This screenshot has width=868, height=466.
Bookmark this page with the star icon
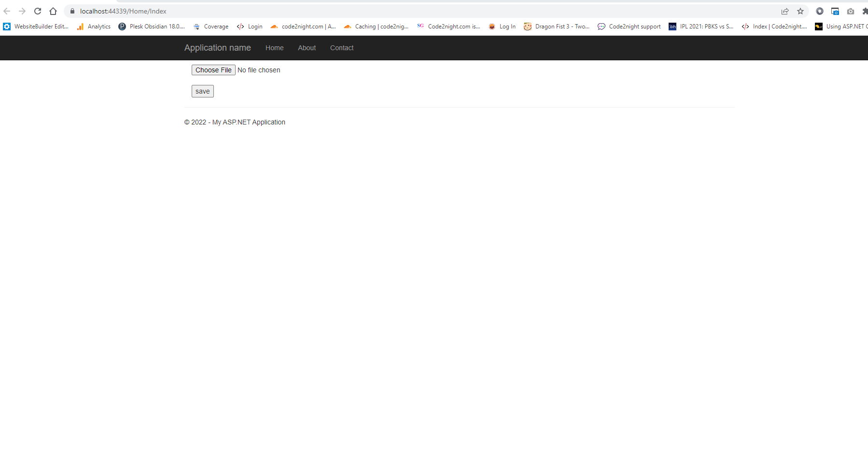[x=800, y=11]
